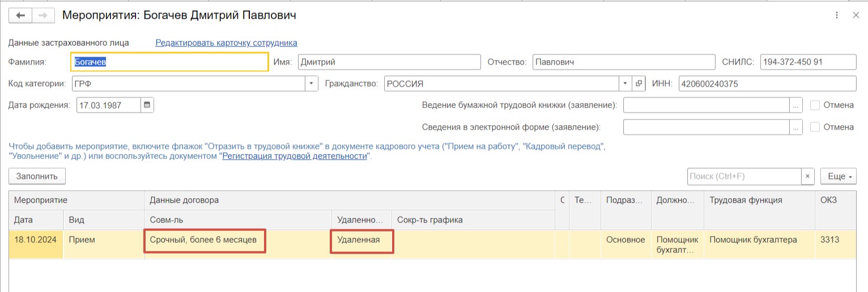Open selection for Сведения в электронной форме
Viewport: 868px width, 292px height.
pyautogui.click(x=796, y=127)
